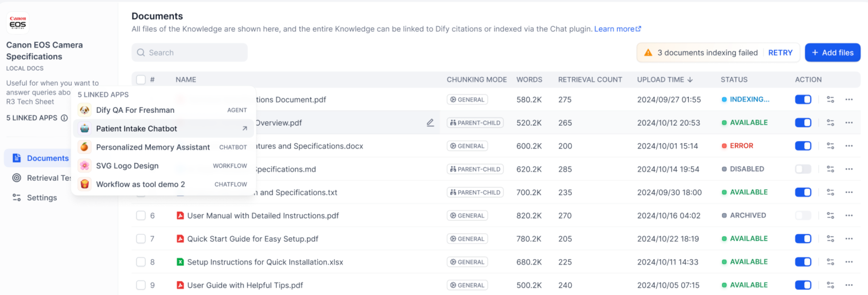Click the Canon EOS knowledge logo
This screenshot has height=295, width=868.
click(18, 23)
